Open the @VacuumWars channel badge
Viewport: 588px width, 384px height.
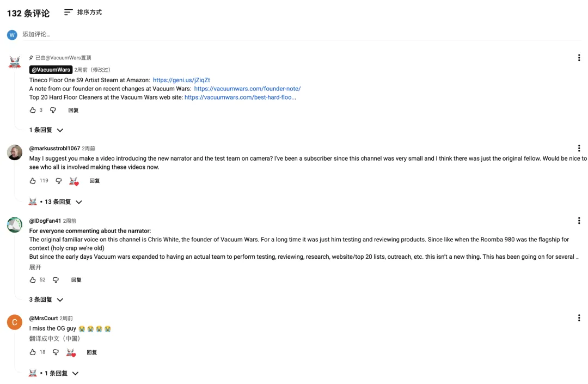[51, 70]
